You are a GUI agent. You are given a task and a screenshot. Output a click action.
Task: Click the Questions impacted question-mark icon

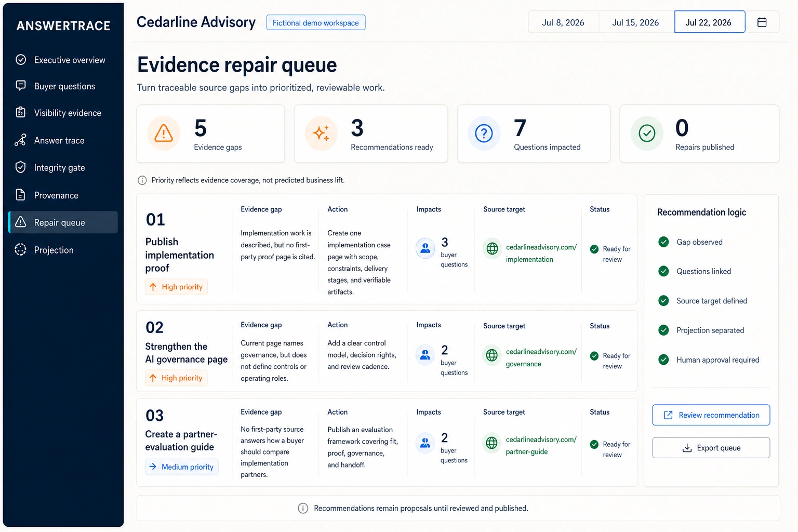tap(484, 134)
